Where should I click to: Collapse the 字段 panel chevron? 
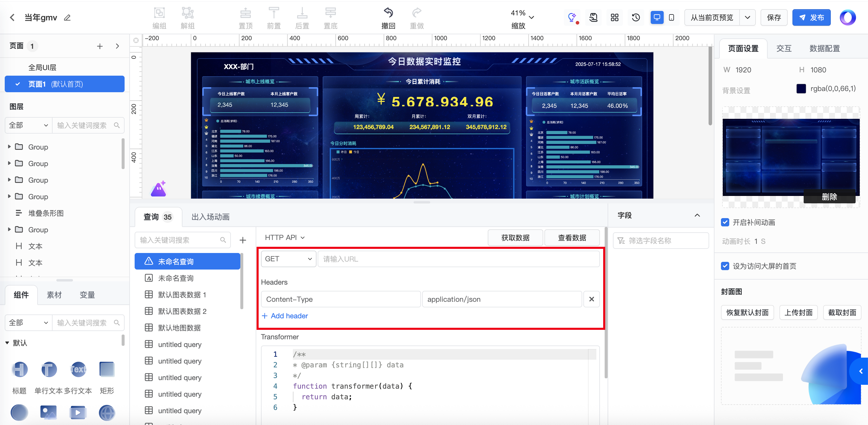tap(697, 215)
